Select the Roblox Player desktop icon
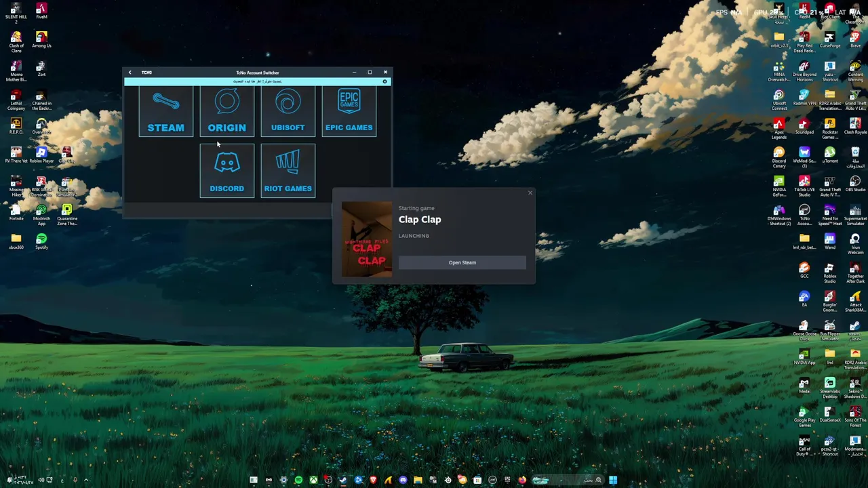Viewport: 868px width, 488px height. 41,155
